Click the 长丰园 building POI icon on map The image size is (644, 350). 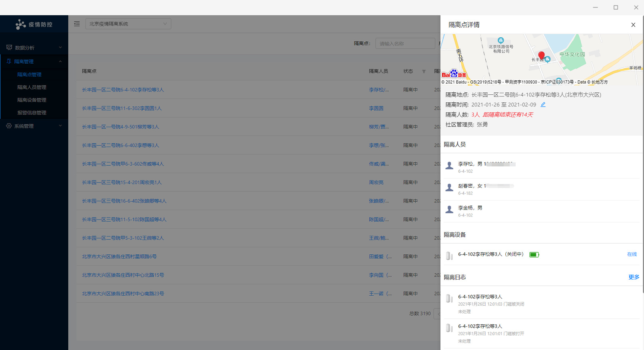pos(548,59)
